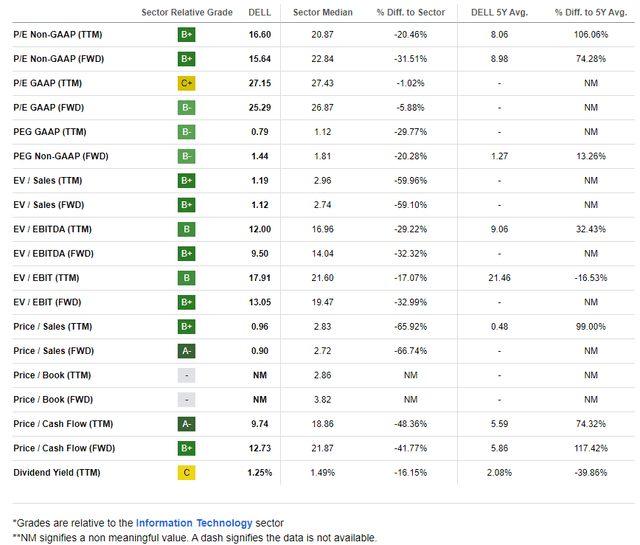Image resolution: width=640 pixels, height=545 pixels.
Task: Click the B- grade badge for P/E GAAP (FWD)
Action: [x=187, y=108]
